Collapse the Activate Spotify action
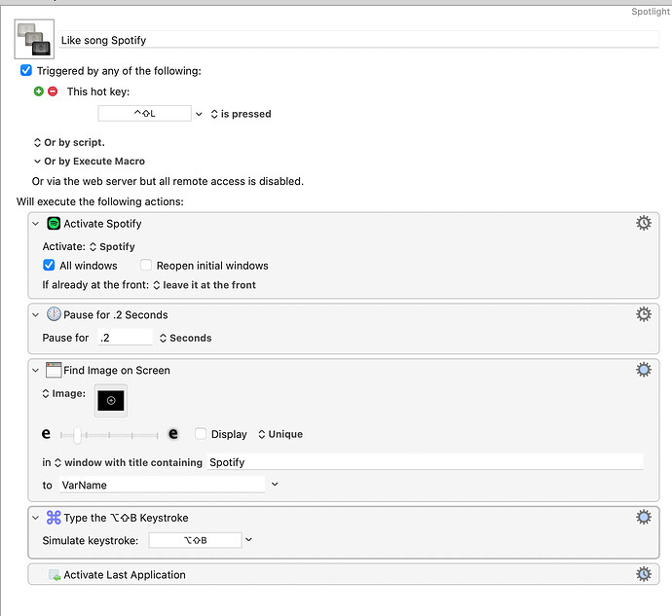Image resolution: width=672 pixels, height=616 pixels. (36, 224)
